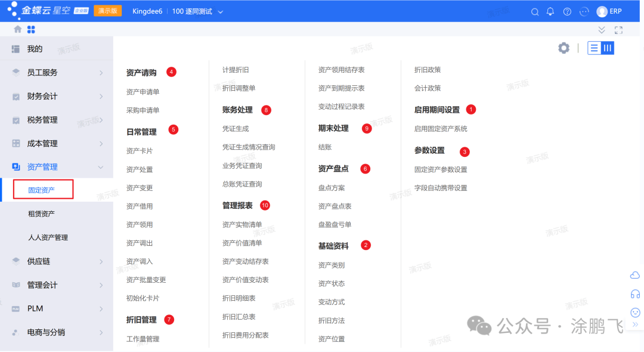The height and width of the screenshot is (352, 644).
Task: Click the cloud icon on the right edge
Action: tap(635, 275)
